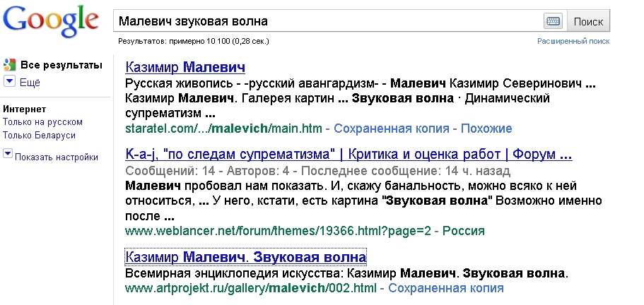
Task: Open the on-screen keyboard icon
Action: (x=553, y=21)
